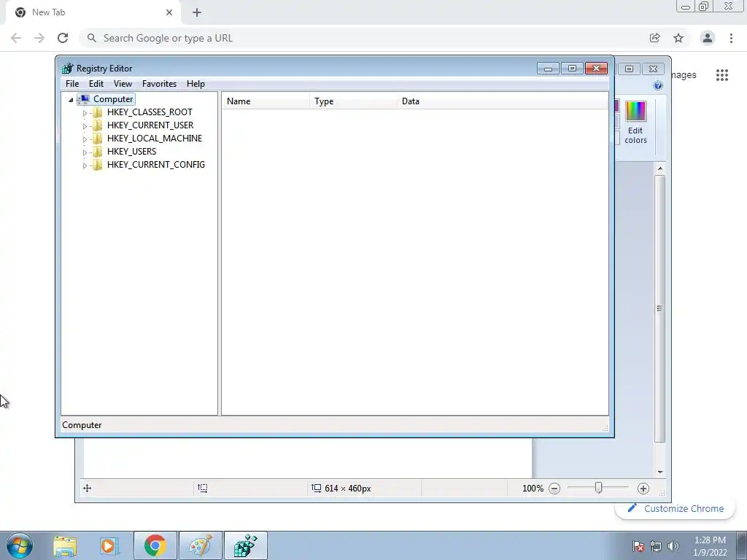Click Paint's zoom out minus button
747x560 pixels.
coord(554,489)
